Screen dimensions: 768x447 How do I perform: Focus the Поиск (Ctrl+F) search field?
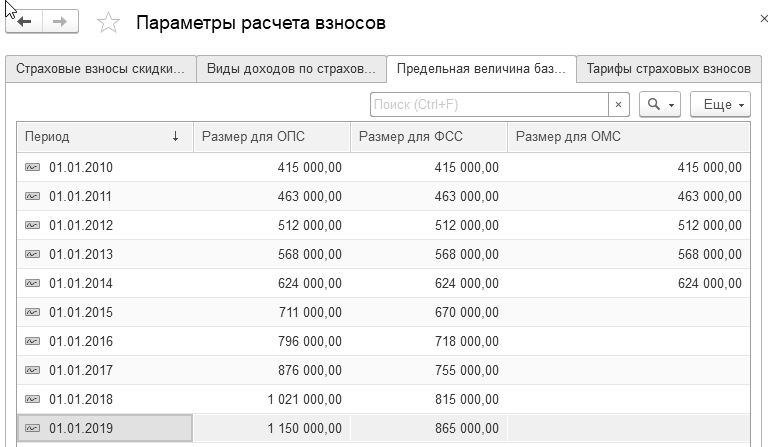click(x=488, y=104)
